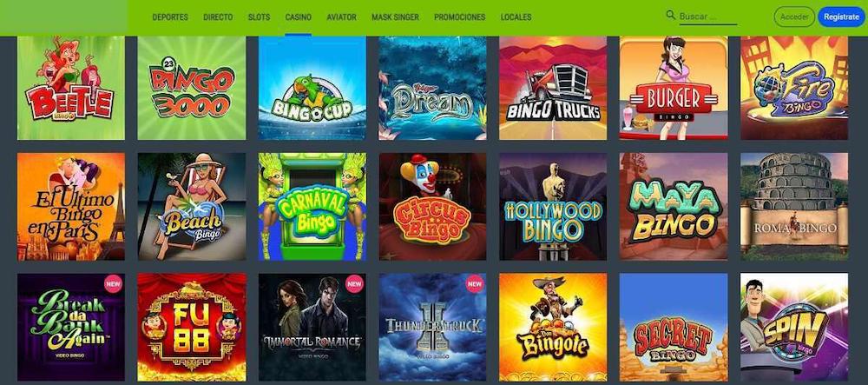Open the Burger Bingo game
Screen dimensions: 868x385
point(674,88)
